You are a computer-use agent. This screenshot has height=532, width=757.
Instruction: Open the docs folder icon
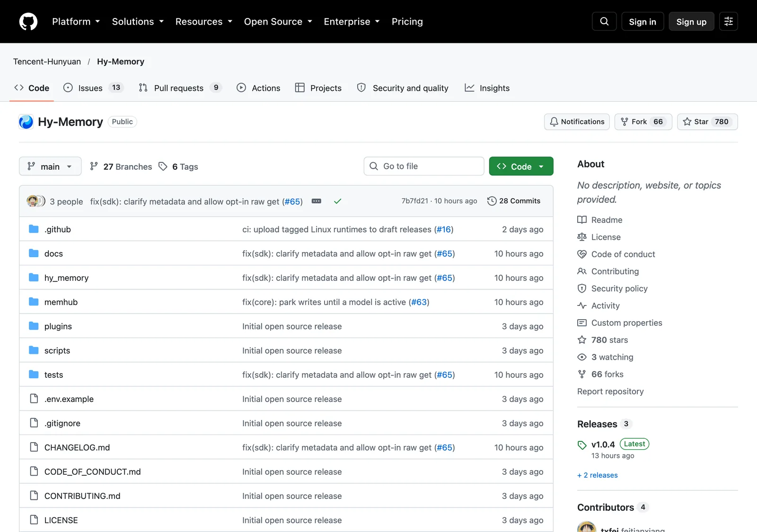34,253
